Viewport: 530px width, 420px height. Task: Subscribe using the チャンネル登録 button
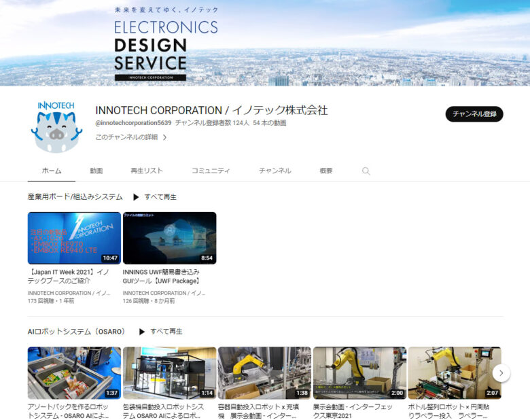pyautogui.click(x=474, y=114)
